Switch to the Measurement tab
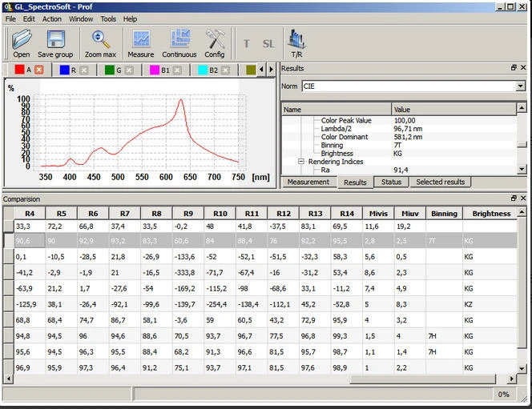The height and width of the screenshot is (409, 532). (308, 182)
